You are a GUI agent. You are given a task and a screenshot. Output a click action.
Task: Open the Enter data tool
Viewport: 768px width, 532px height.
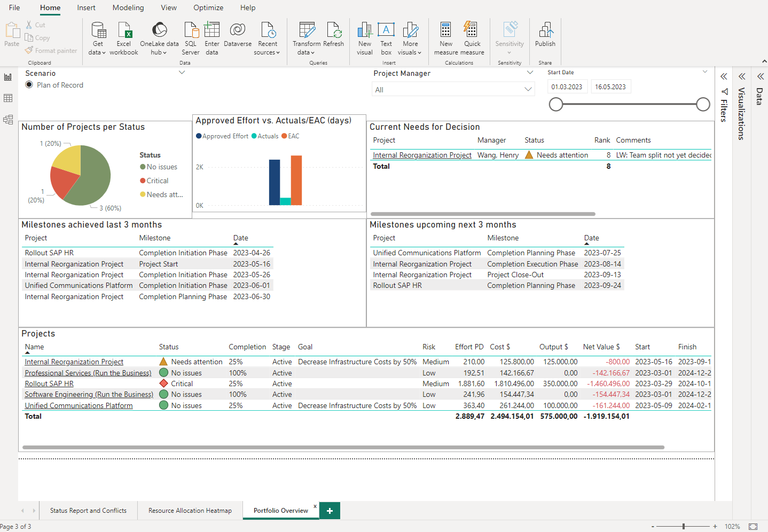212,38
